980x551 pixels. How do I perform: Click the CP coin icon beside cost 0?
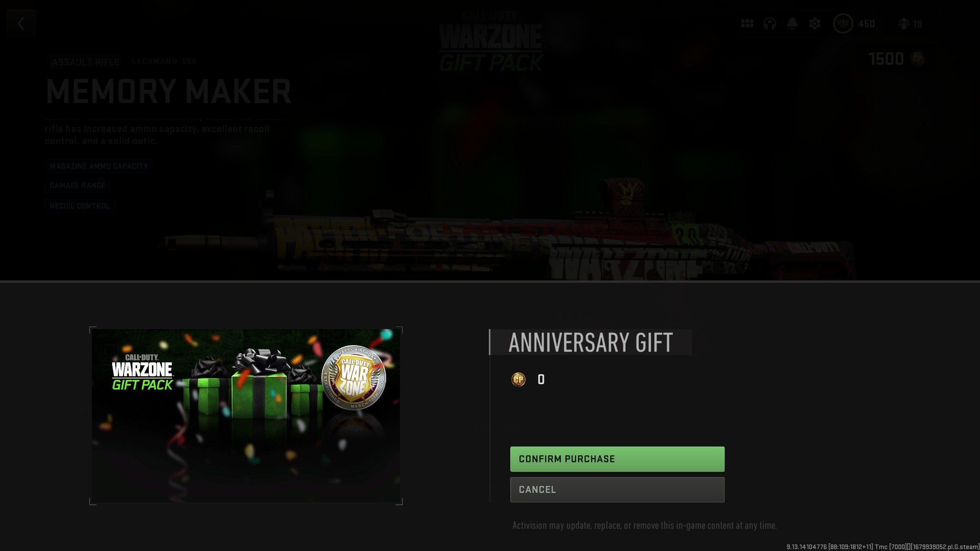[518, 380]
